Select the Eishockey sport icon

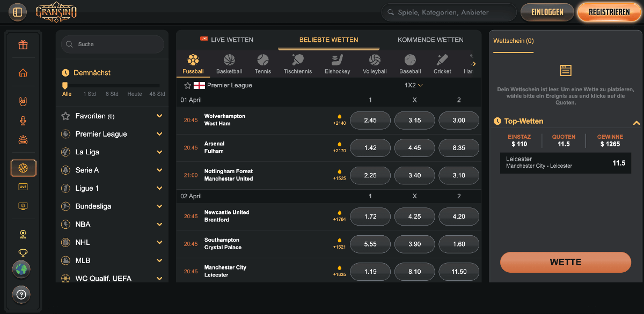337,63
